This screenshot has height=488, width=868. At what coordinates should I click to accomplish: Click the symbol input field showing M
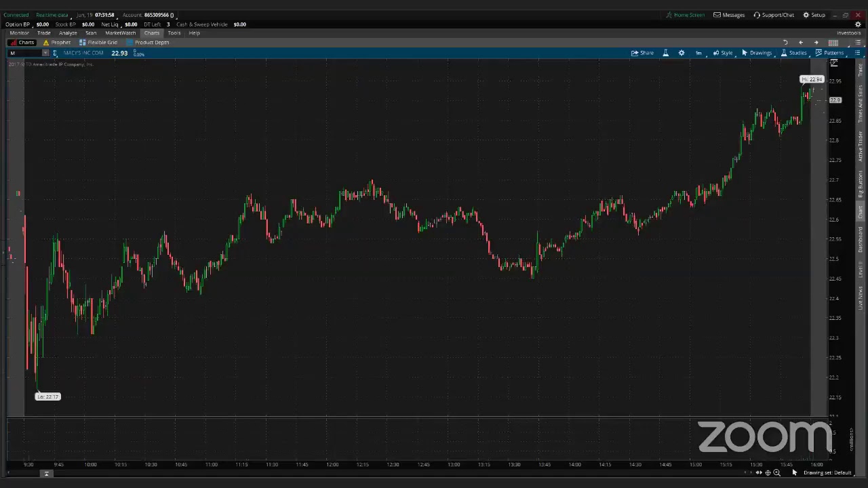25,53
